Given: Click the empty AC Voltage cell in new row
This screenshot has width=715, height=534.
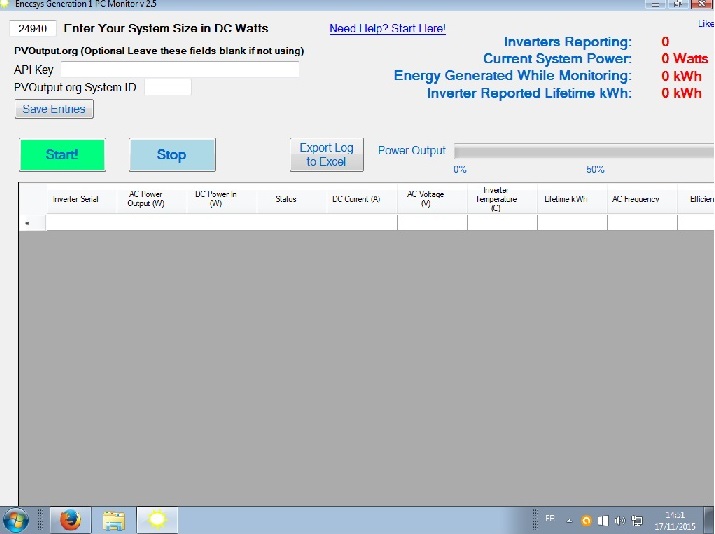Looking at the screenshot, I should coord(432,223).
